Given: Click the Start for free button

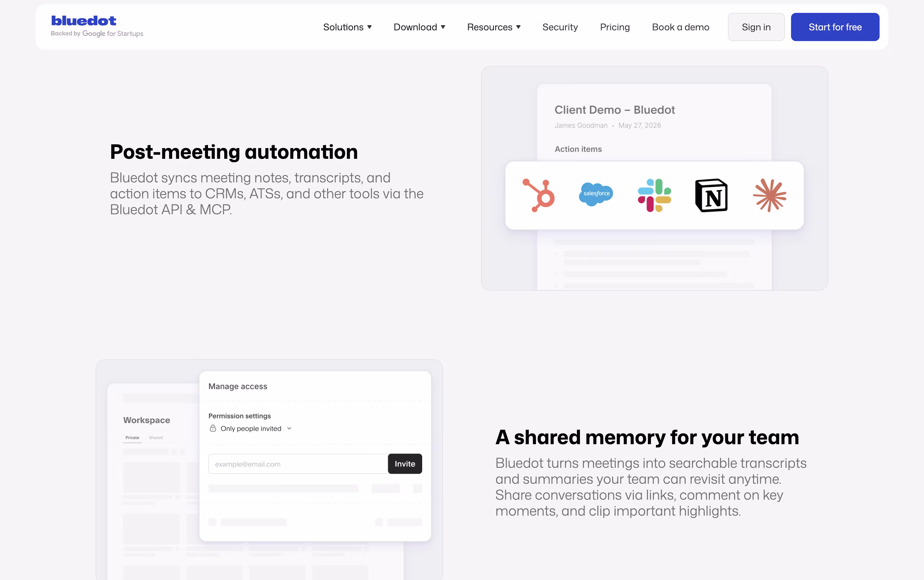Looking at the screenshot, I should [835, 27].
